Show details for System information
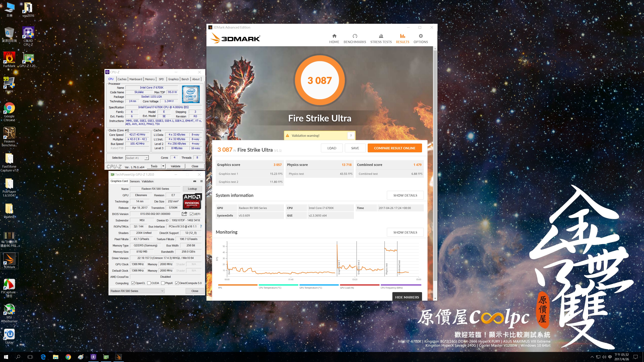644x362 pixels. tap(405, 195)
